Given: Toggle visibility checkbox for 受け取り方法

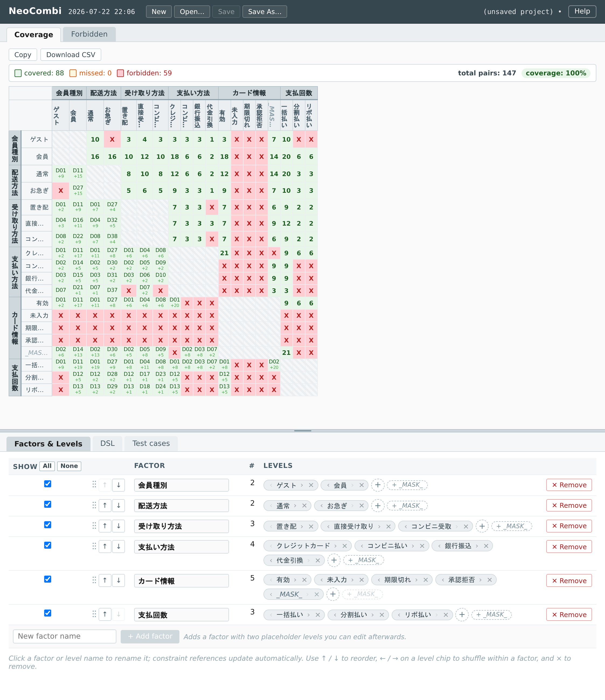Looking at the screenshot, I should tap(48, 525).
